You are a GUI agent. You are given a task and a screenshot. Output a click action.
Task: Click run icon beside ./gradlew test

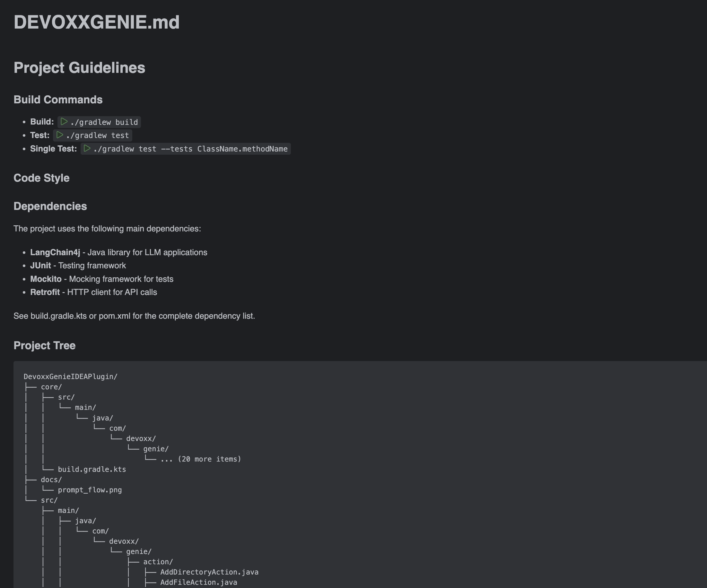(60, 135)
